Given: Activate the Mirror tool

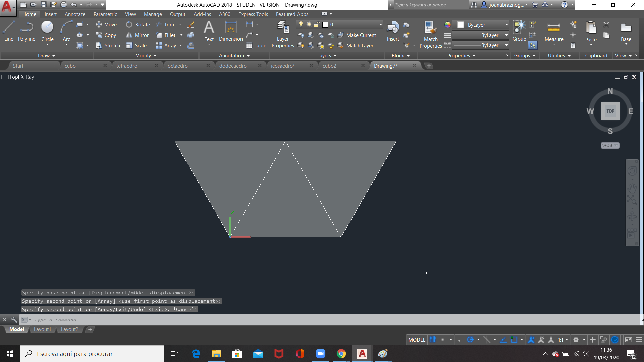Looking at the screenshot, I should [x=137, y=35].
